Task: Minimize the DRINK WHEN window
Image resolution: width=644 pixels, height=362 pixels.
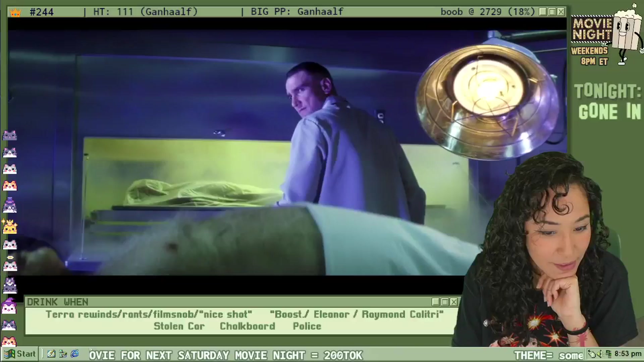Action: point(436,302)
